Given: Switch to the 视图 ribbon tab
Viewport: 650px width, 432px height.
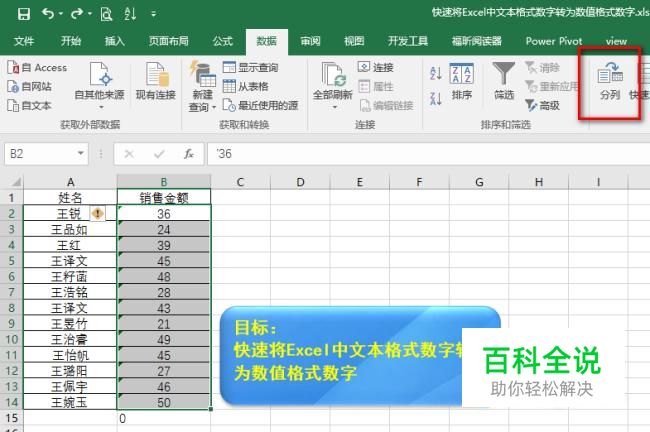Looking at the screenshot, I should pos(354,41).
